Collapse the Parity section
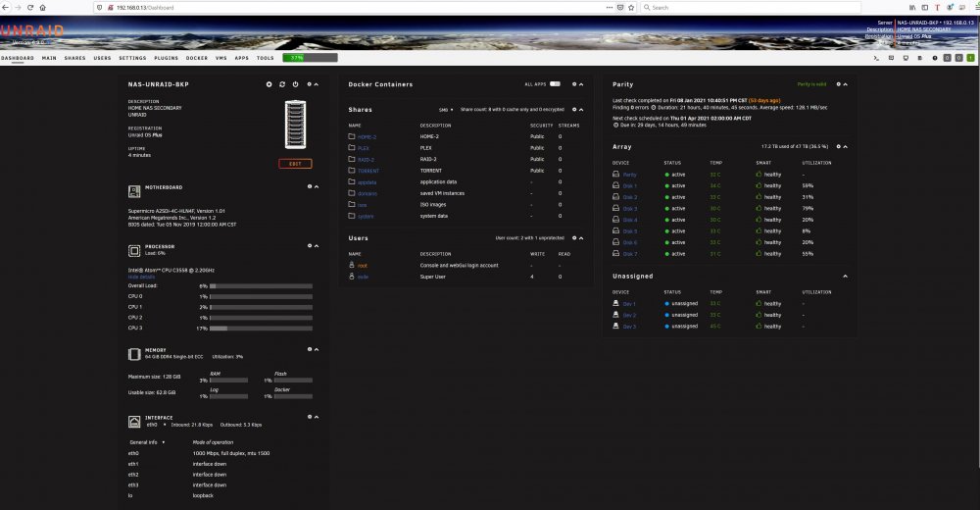 tap(846, 84)
